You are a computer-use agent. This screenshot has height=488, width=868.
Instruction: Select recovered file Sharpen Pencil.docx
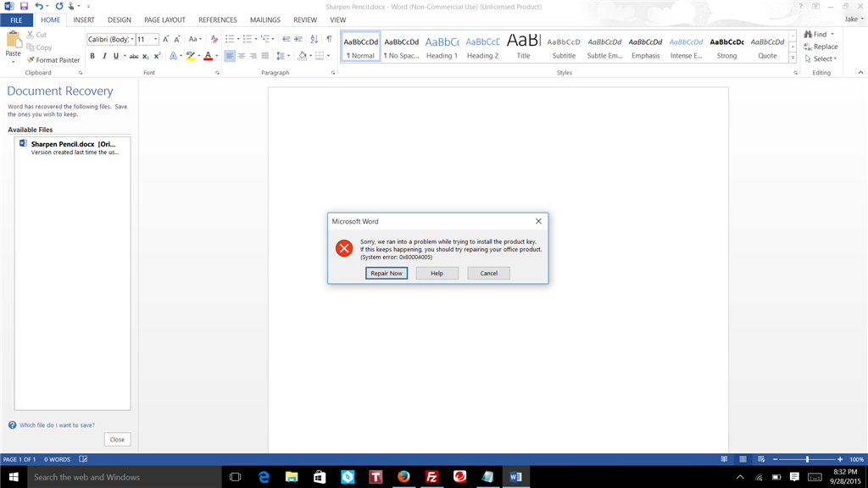tap(73, 147)
